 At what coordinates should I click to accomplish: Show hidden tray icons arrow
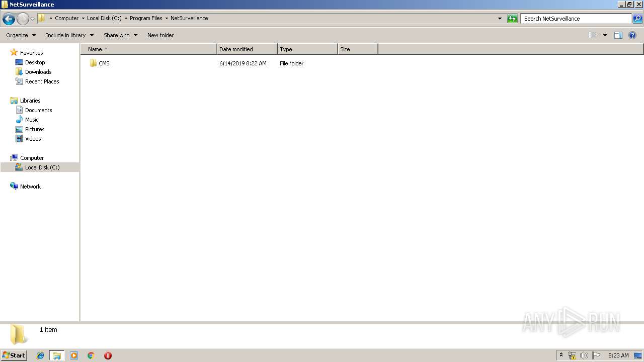(561, 355)
